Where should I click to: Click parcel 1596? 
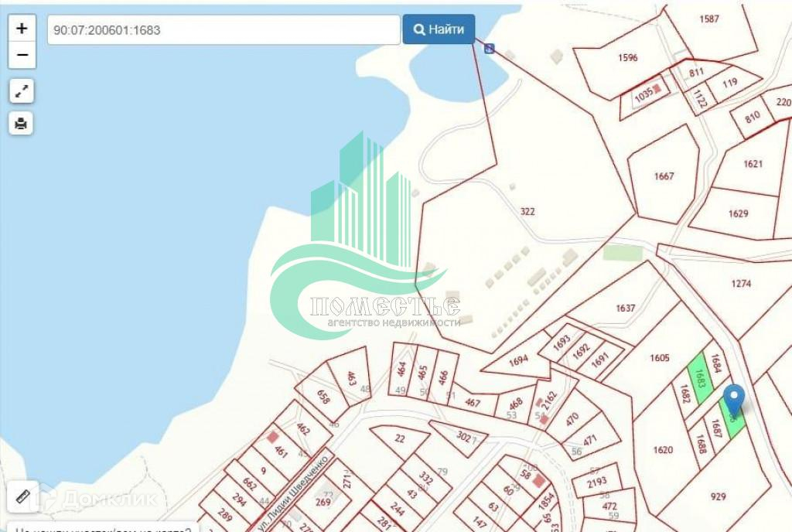(627, 57)
